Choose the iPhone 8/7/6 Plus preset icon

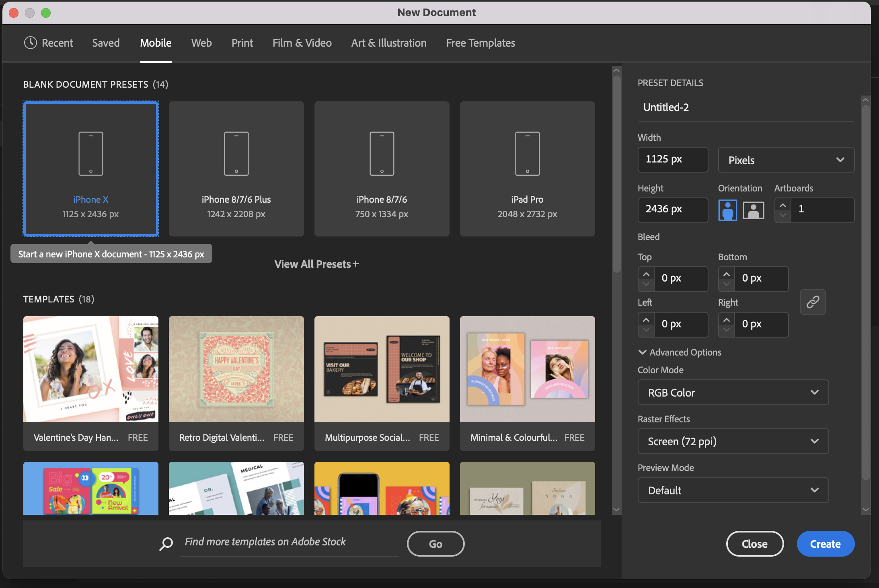(236, 154)
